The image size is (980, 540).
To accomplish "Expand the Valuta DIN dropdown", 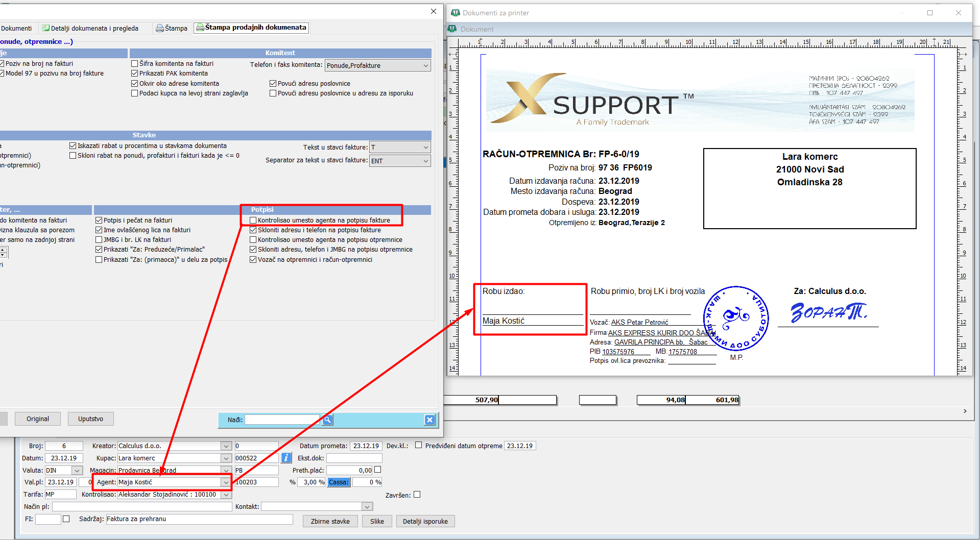I will (77, 471).
